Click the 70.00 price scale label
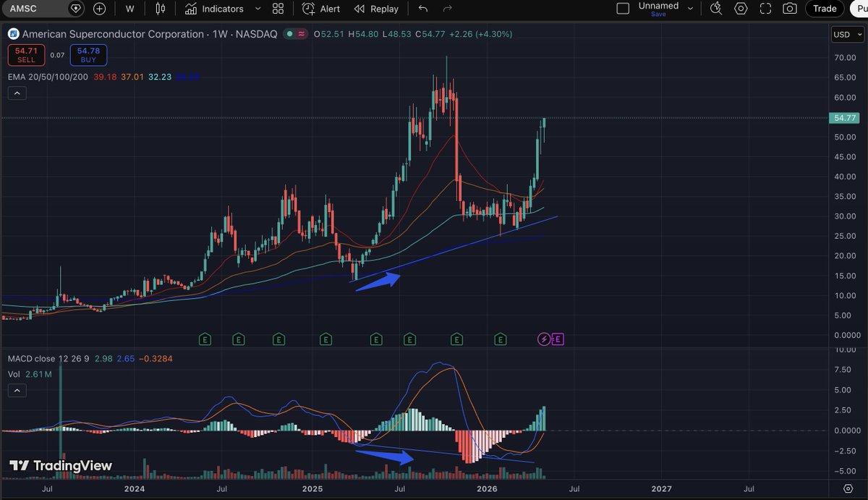The width and height of the screenshot is (868, 500). [844, 57]
